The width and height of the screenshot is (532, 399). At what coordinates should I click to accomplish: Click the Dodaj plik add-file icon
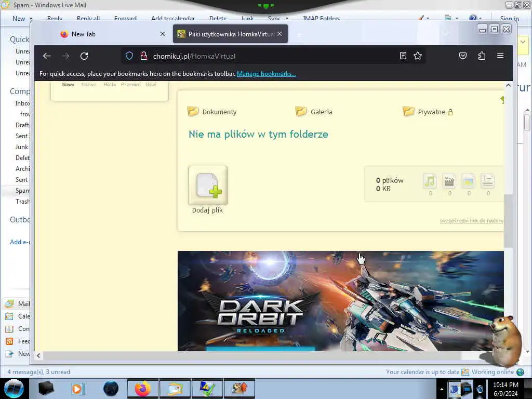[208, 185]
